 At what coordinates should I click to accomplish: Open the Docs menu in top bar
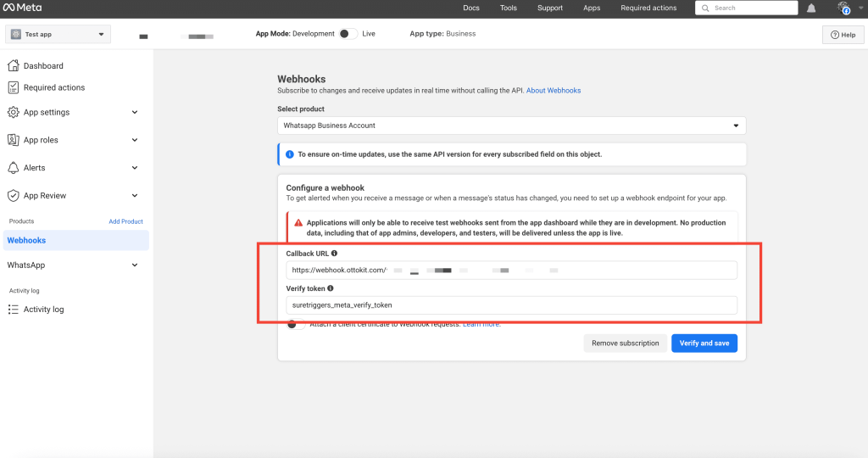click(471, 8)
